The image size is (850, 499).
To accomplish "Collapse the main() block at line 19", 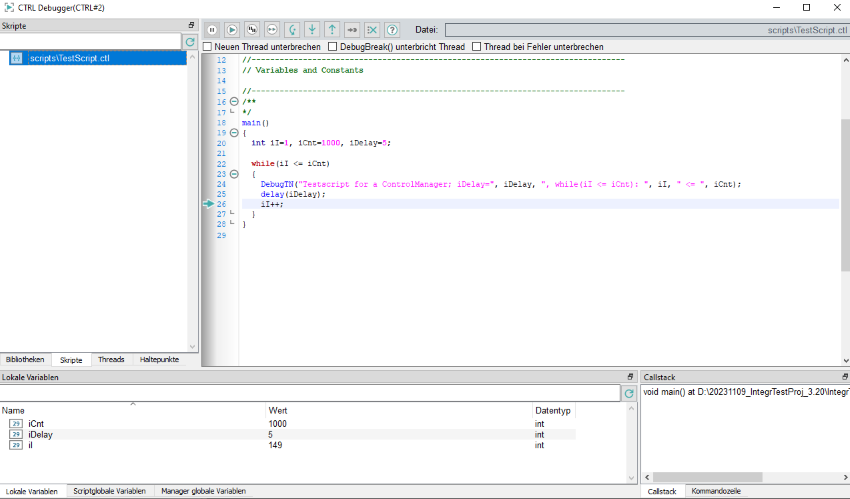I will tap(234, 133).
